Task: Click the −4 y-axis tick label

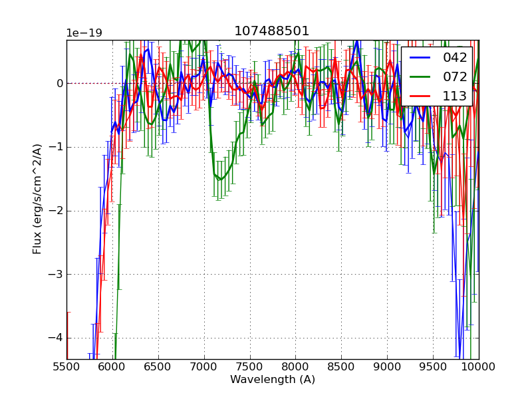Action: point(56,338)
